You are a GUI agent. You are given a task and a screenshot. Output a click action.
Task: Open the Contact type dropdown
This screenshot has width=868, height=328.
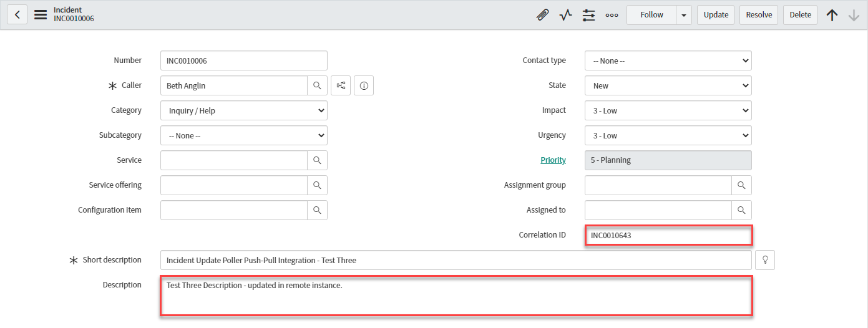tap(668, 60)
